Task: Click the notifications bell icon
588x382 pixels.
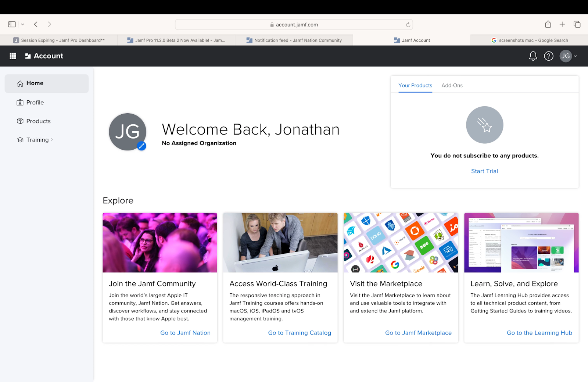Action: point(533,56)
